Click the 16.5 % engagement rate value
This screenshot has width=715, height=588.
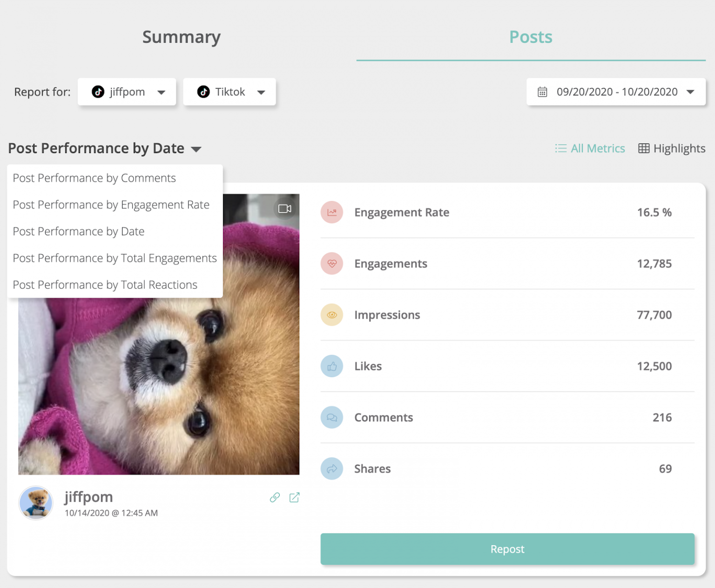[x=654, y=212]
